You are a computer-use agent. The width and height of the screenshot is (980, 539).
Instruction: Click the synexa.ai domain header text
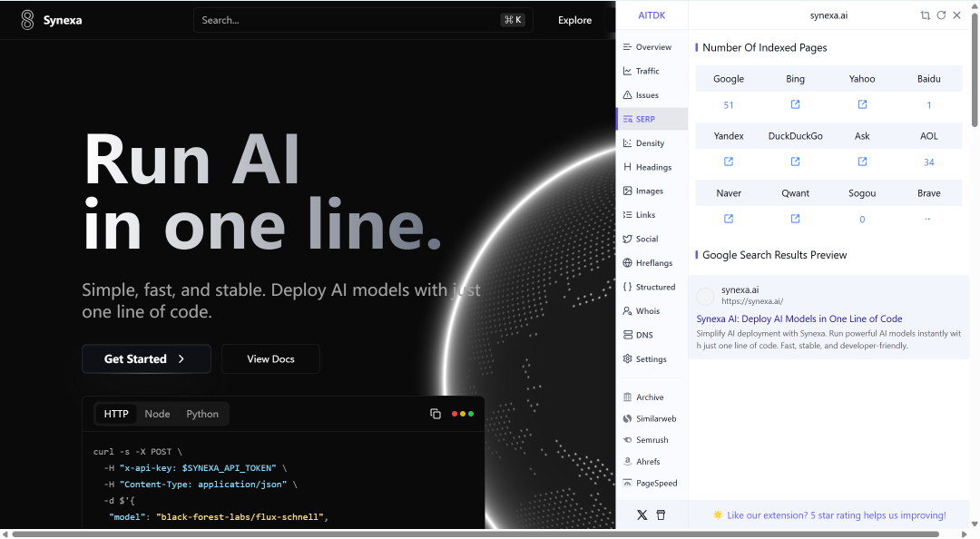[x=828, y=15]
